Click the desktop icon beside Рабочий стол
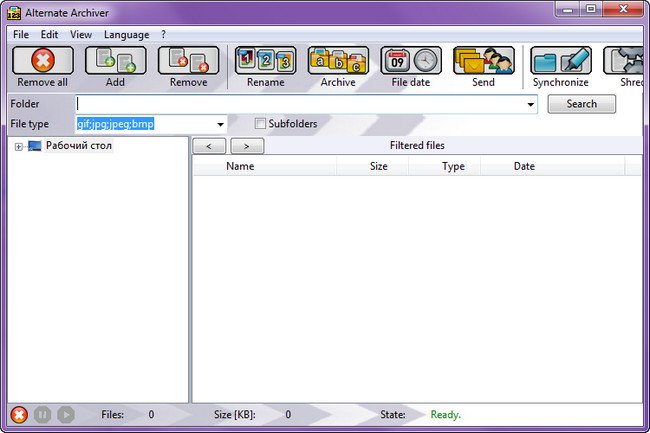 click(x=34, y=146)
